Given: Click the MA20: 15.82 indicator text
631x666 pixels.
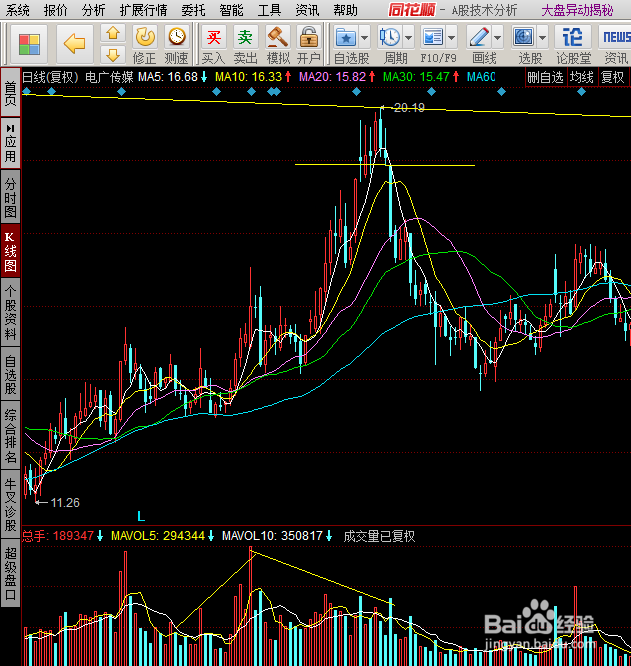Looking at the screenshot, I should (x=332, y=77).
